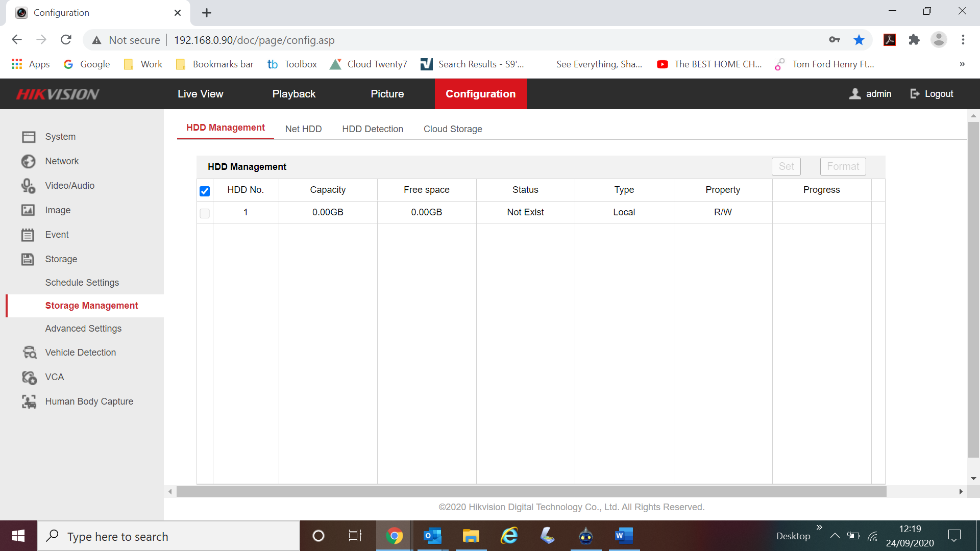Switch to the Net HDD tab

click(303, 129)
